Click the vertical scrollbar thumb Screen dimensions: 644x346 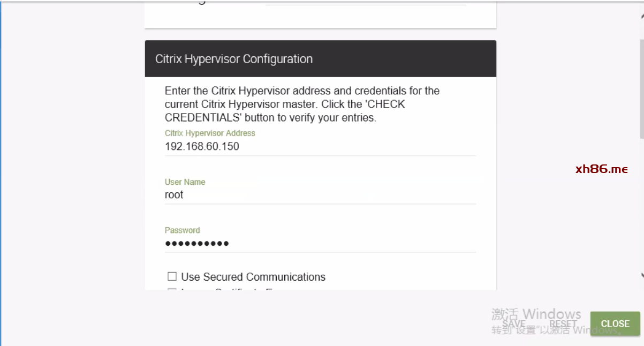point(642,80)
